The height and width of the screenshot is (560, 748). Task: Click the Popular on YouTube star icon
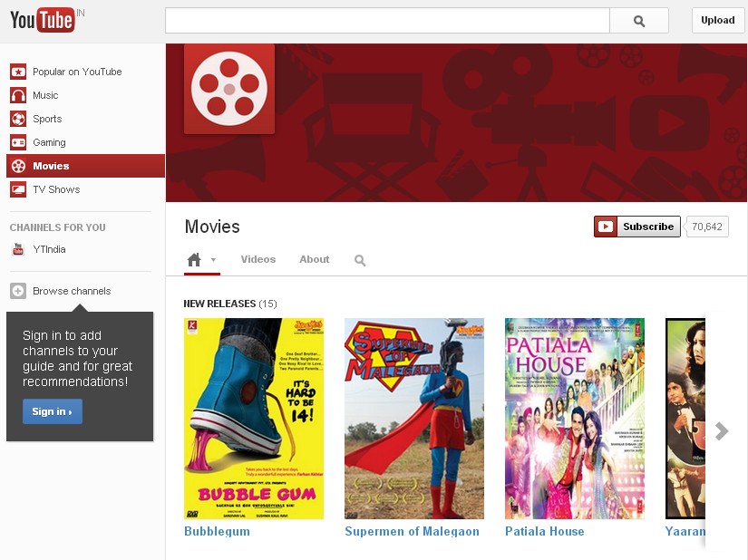18,72
